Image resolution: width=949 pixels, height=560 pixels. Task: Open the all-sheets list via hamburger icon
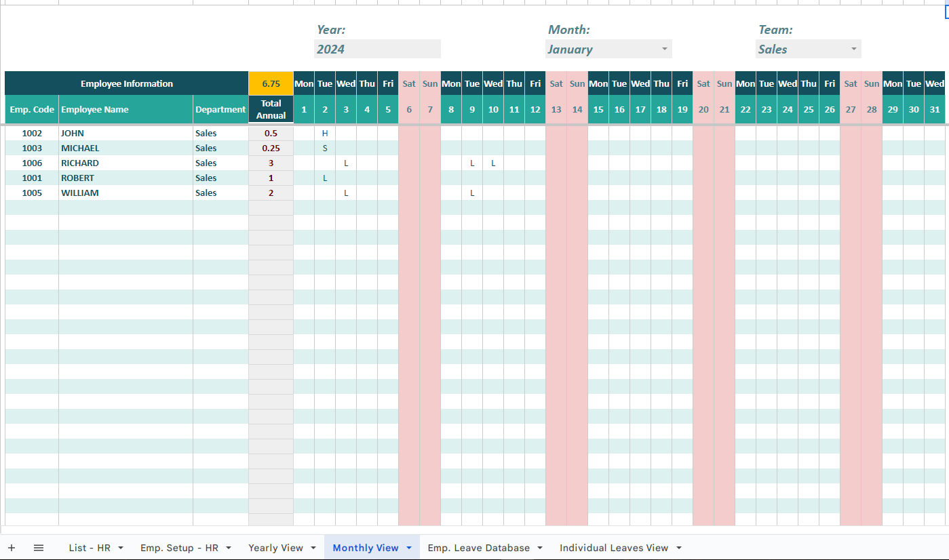click(x=39, y=547)
